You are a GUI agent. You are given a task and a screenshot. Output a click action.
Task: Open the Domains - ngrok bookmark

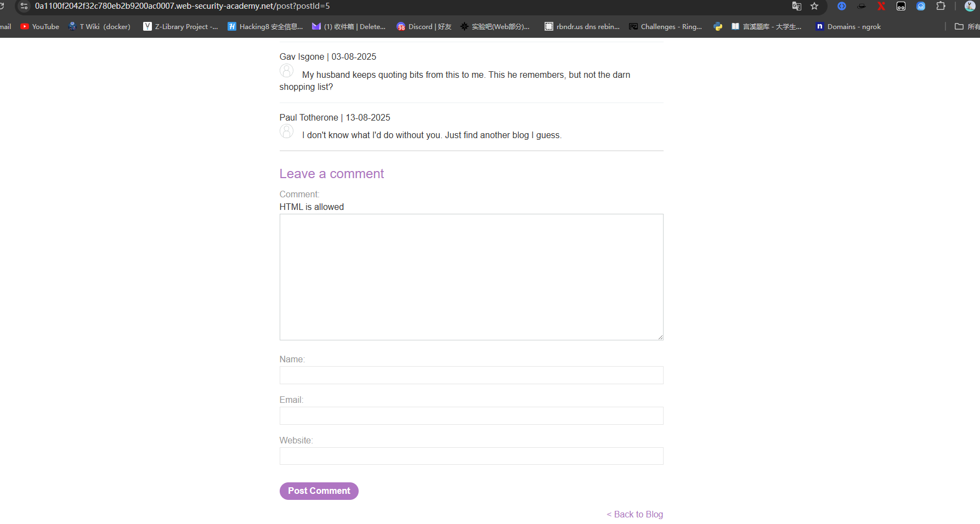848,26
